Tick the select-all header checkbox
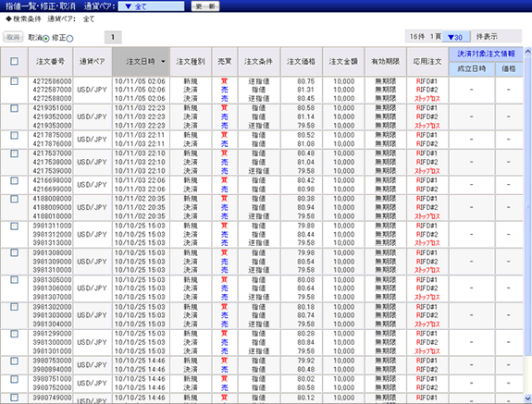Viewport: 532px width, 404px height. tap(14, 61)
